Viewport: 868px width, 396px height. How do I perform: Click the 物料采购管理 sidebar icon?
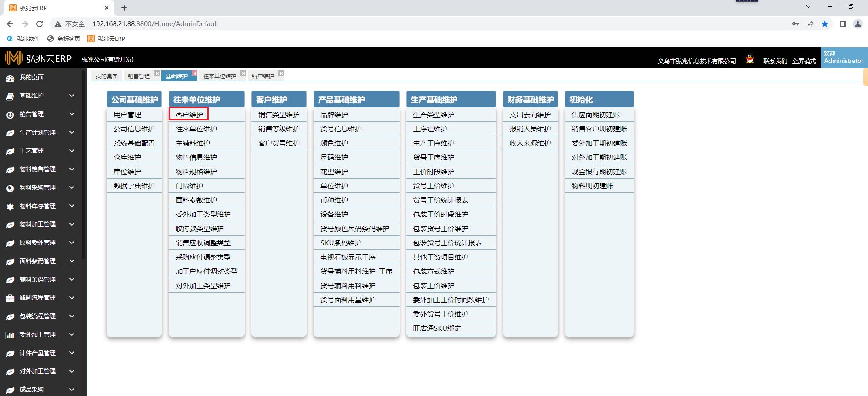click(x=10, y=188)
